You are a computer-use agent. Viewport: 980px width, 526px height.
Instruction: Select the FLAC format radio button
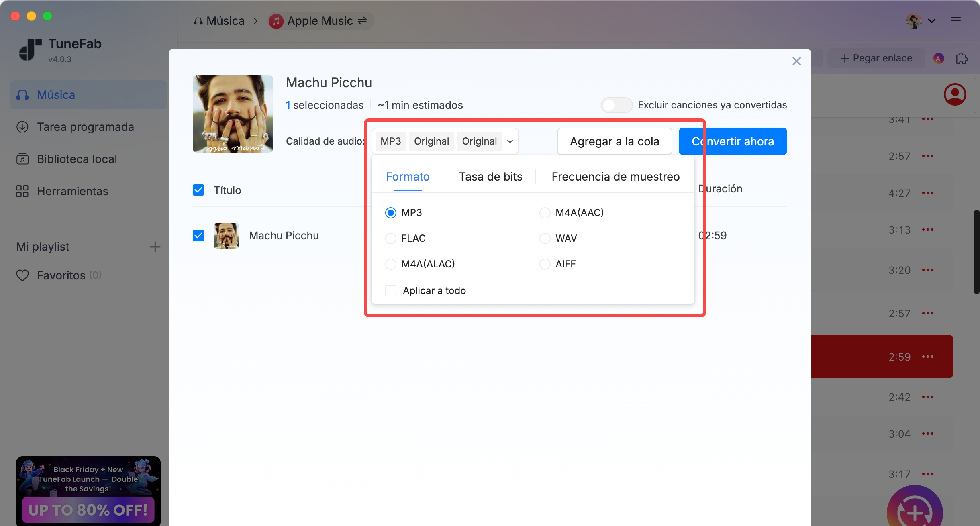391,239
